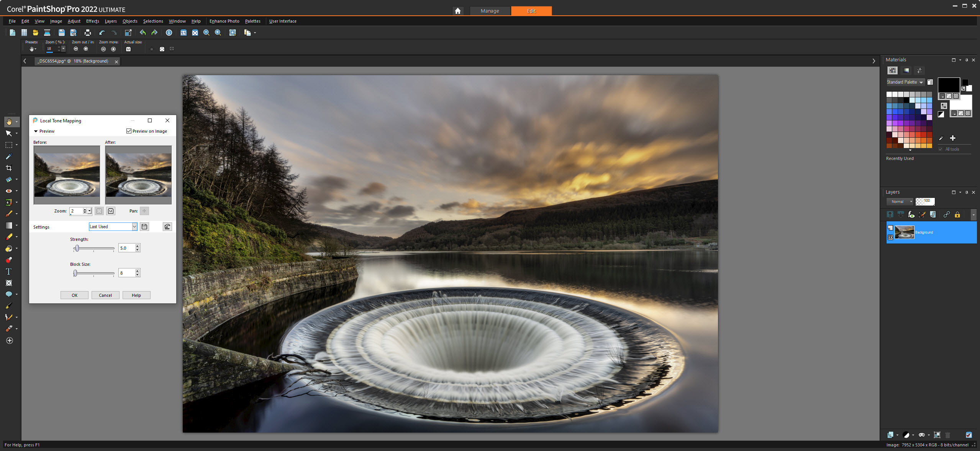980x451 pixels.
Task: Uncheck Preview on Image
Action: tap(129, 131)
